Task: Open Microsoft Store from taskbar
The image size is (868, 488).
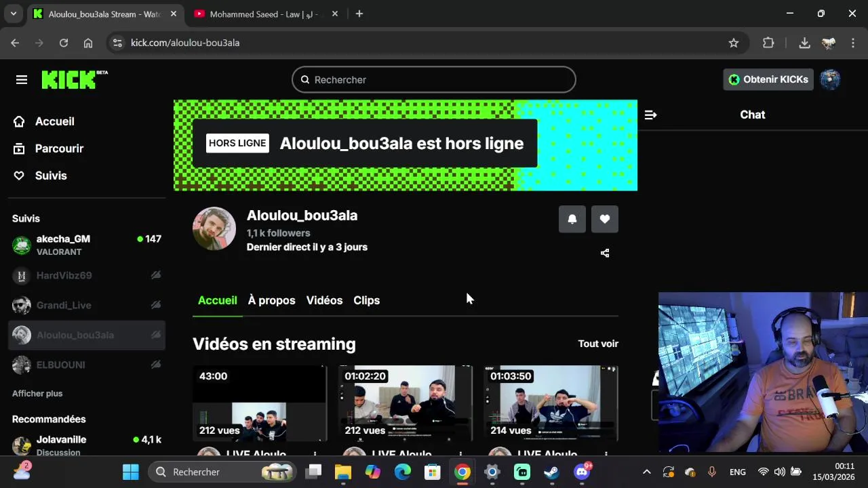Action: tap(433, 472)
